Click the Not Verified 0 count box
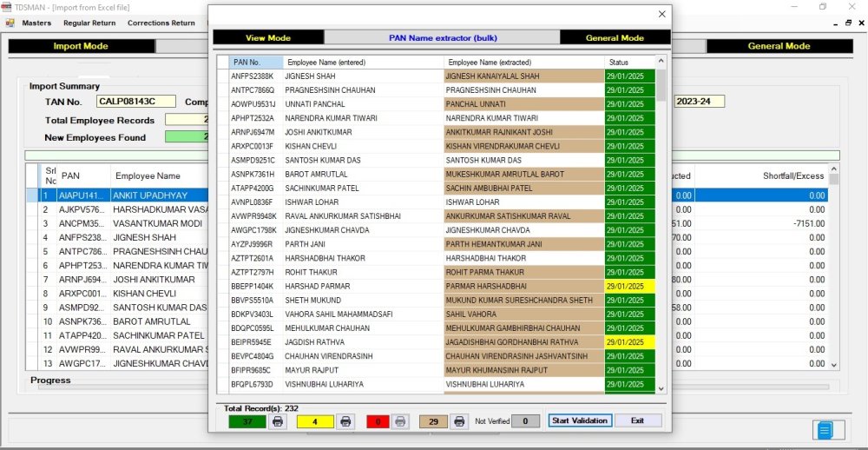This screenshot has width=868, height=450. [x=525, y=421]
